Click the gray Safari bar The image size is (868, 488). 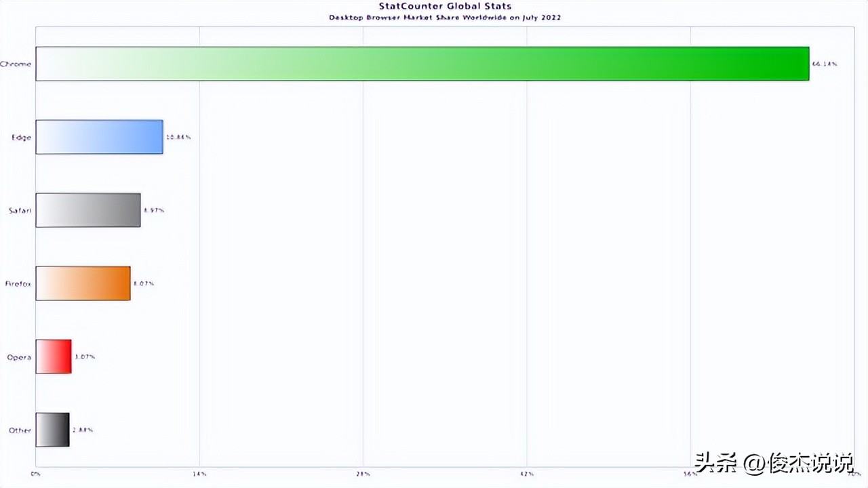tap(88, 210)
